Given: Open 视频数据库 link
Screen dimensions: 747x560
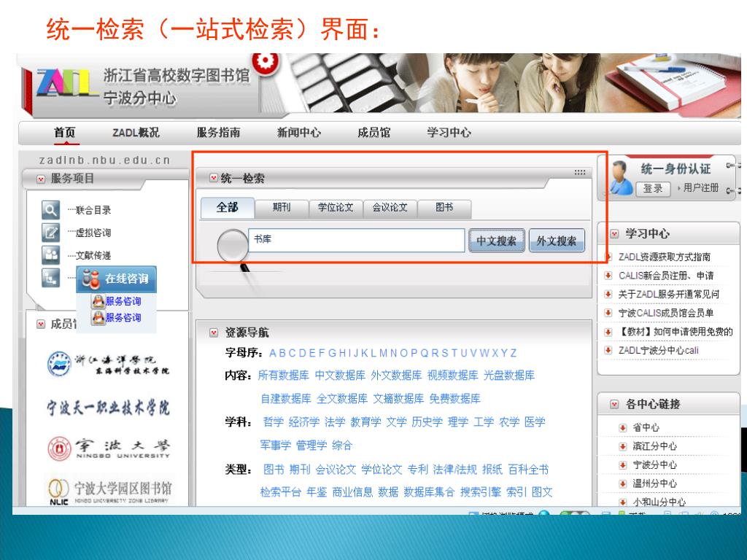Looking at the screenshot, I should (x=452, y=376).
